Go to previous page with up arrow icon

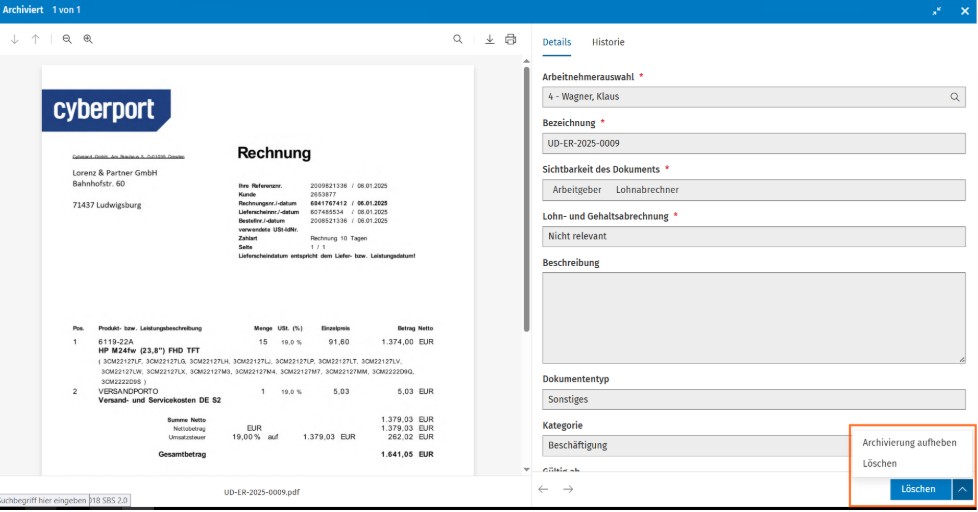coord(36,39)
